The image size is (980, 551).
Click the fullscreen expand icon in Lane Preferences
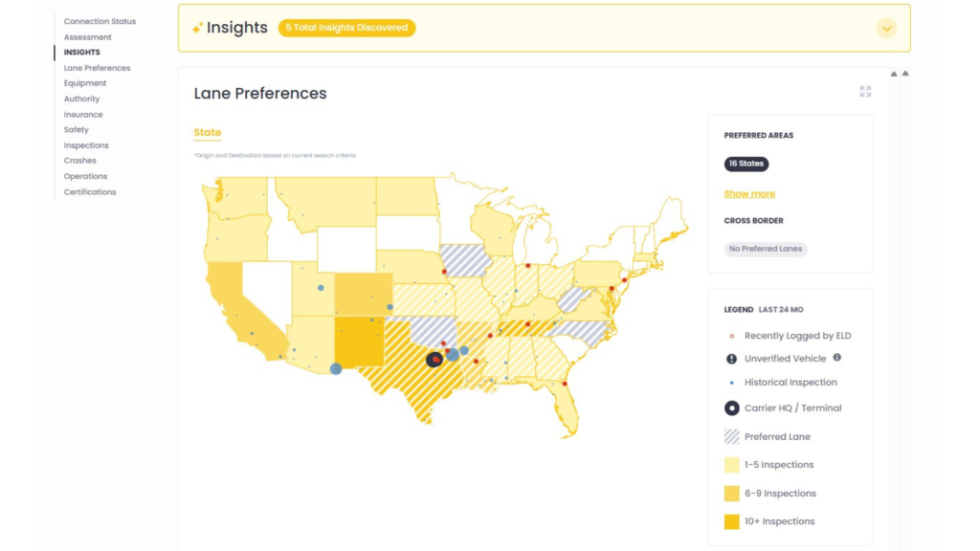(865, 92)
